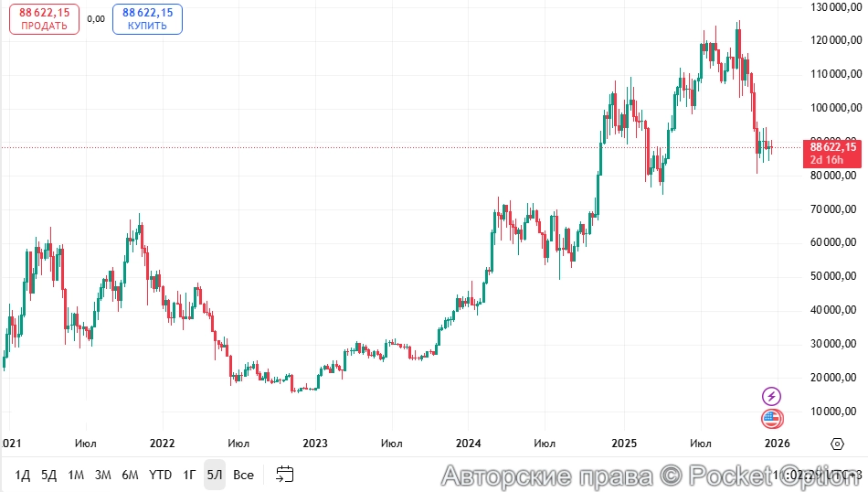Toggle the 5Л five-year range
Screen dimensions: 868x492
215,475
